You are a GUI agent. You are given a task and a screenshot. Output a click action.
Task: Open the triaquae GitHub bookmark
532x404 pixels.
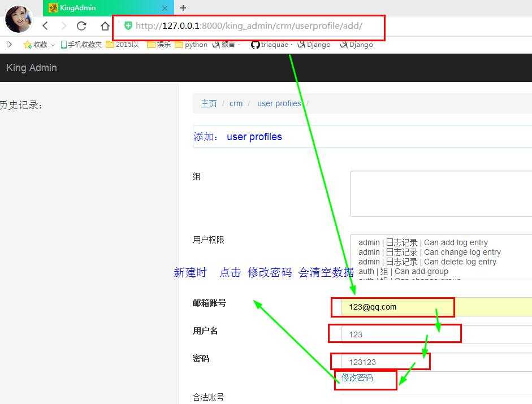[x=271, y=45]
